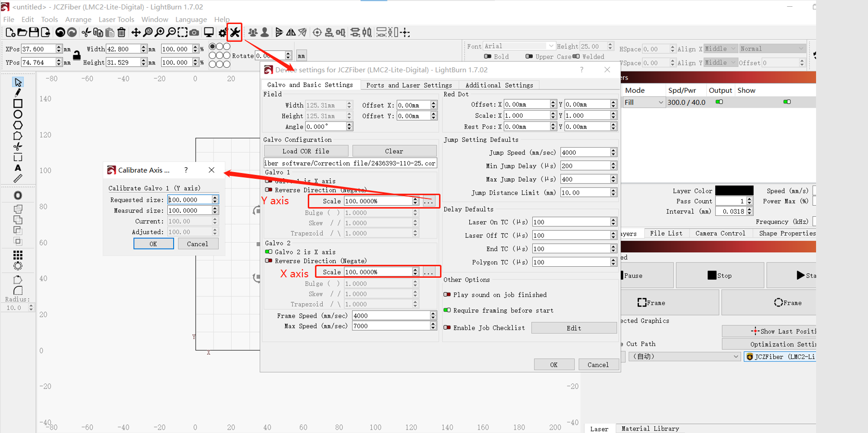Switch to Additional Settings tab
This screenshot has width=868, height=433.
[x=499, y=85]
